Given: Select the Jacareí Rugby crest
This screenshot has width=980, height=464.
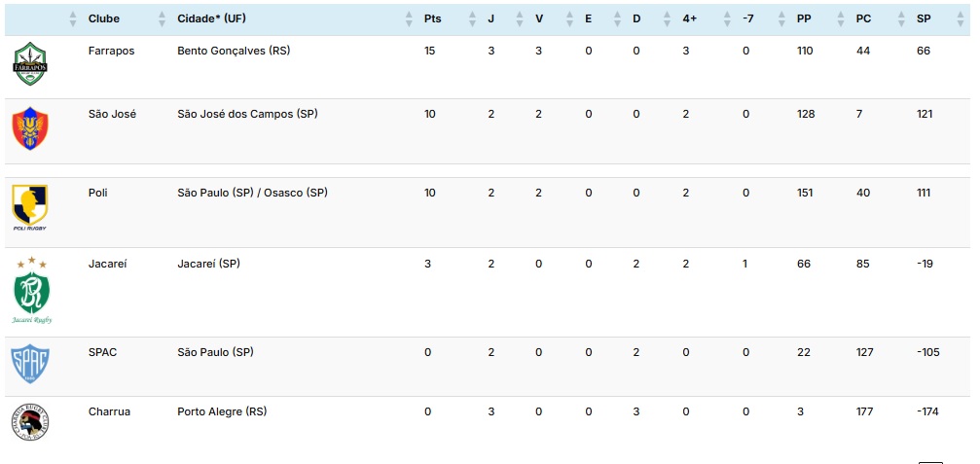Looking at the screenshot, I should click(31, 291).
